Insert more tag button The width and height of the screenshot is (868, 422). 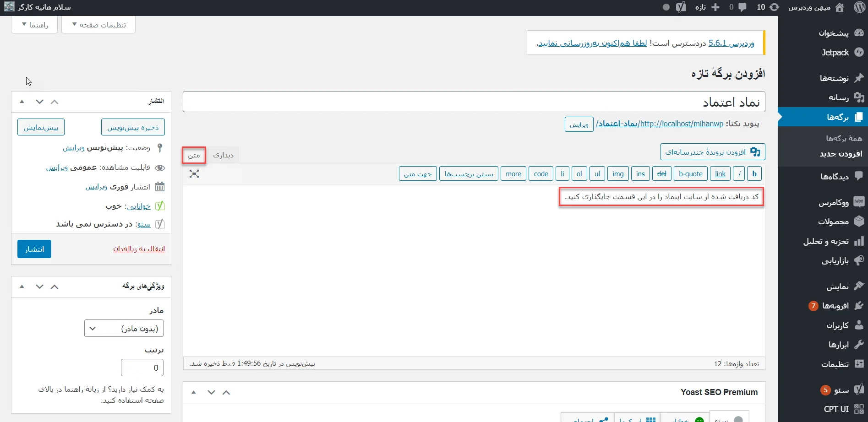513,174
